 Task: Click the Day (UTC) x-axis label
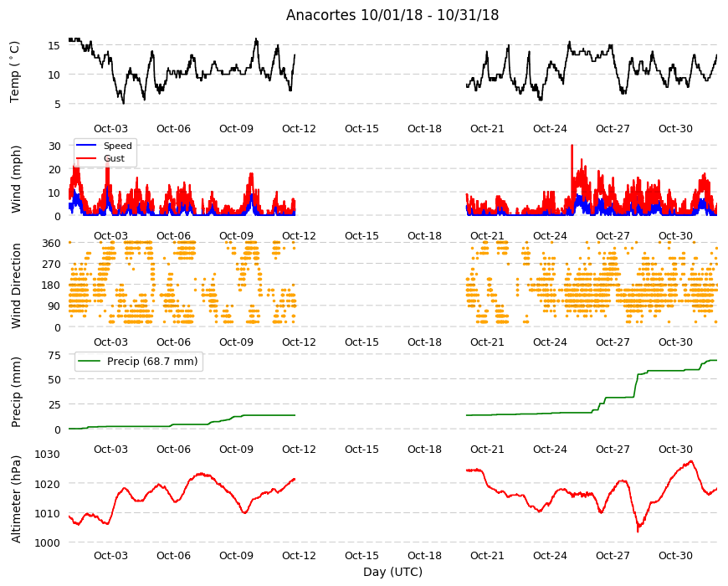coord(392,572)
